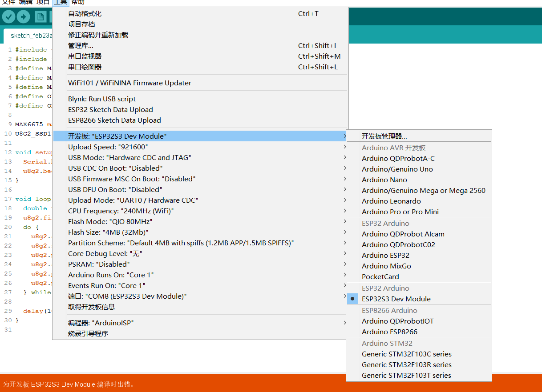This screenshot has height=392, width=542.
Task: Click the compile error status message
Action: pyautogui.click(x=69, y=384)
